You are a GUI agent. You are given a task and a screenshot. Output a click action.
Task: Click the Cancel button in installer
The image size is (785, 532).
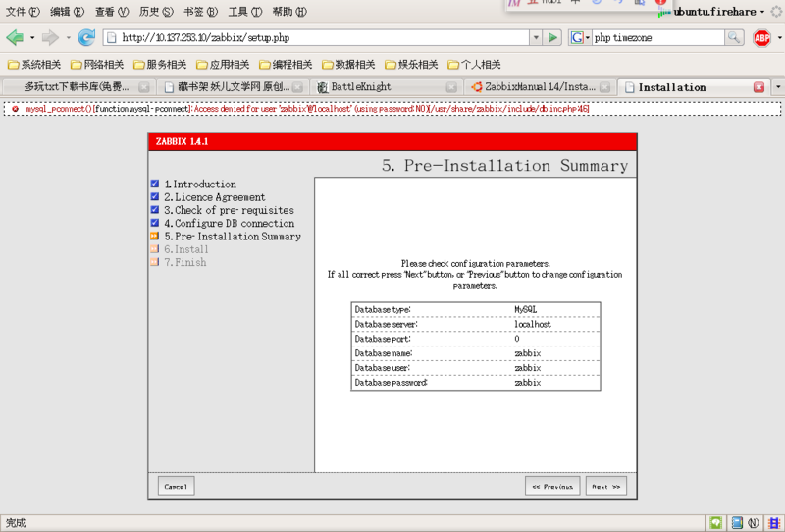tap(176, 486)
